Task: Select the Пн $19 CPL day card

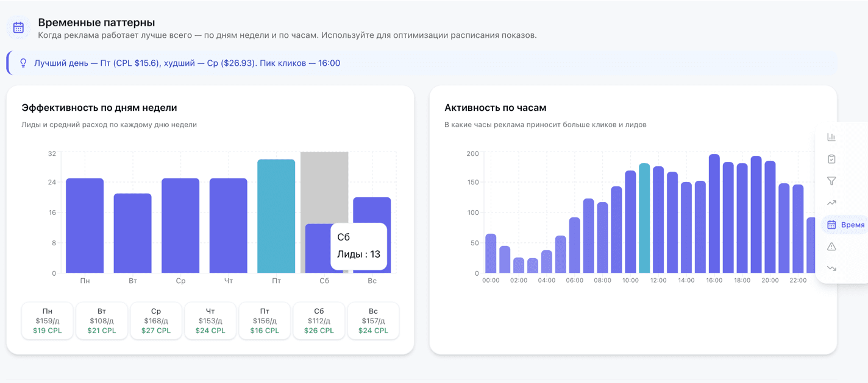Action: (x=47, y=320)
